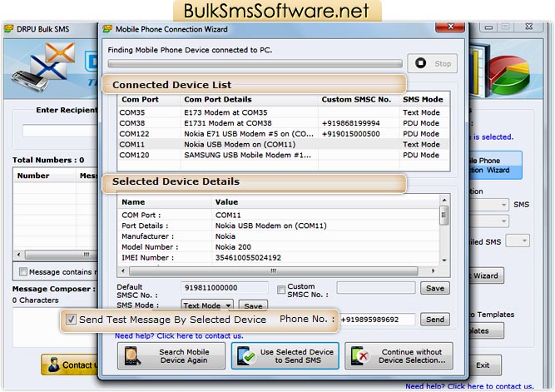Viewport: 555px width, 392px height.
Task: Click Mobile Phone Connection Wizard button behind
Action: [x=496, y=165]
